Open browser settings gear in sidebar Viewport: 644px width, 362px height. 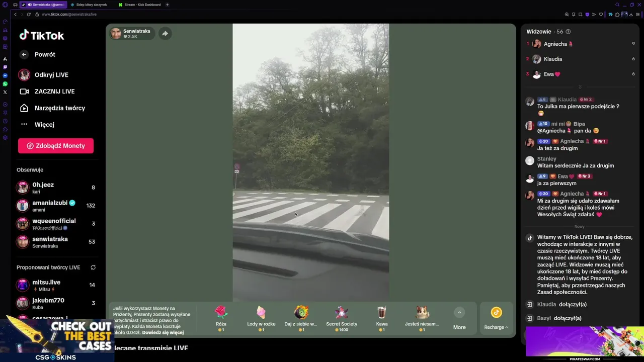pos(5,138)
